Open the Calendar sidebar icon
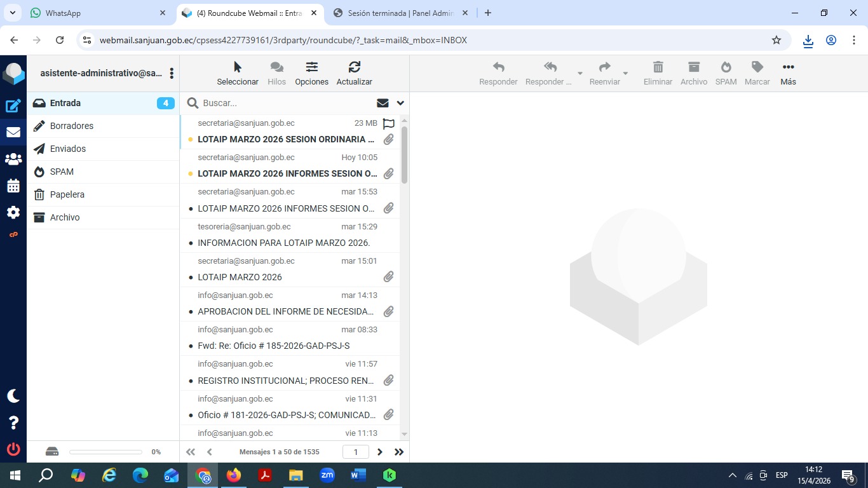Image resolution: width=868 pixels, height=488 pixels. [x=13, y=186]
